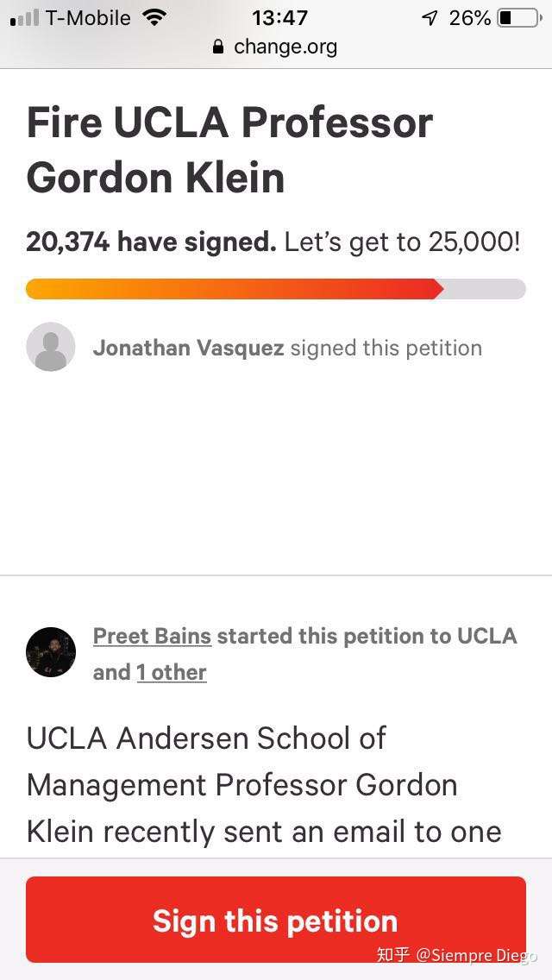Tap the Jonathan Vasquez signer name

coord(188,349)
